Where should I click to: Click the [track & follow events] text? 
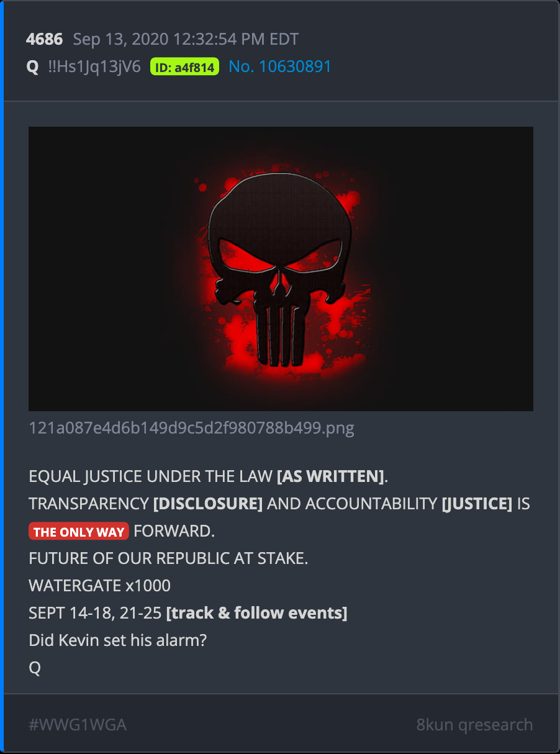point(256,613)
